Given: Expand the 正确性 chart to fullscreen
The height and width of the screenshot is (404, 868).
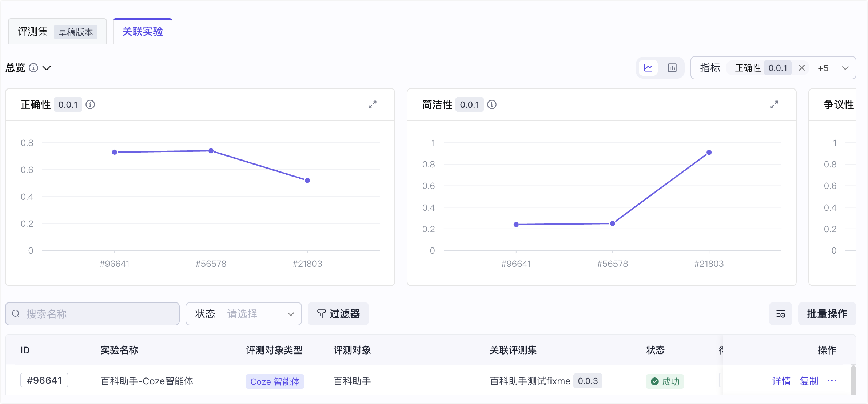Looking at the screenshot, I should point(373,105).
